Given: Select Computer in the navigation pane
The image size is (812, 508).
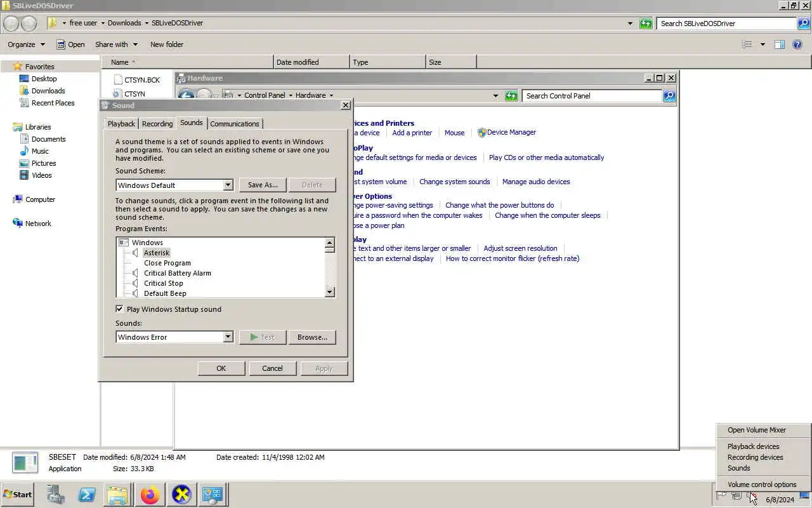Looking at the screenshot, I should (x=40, y=199).
